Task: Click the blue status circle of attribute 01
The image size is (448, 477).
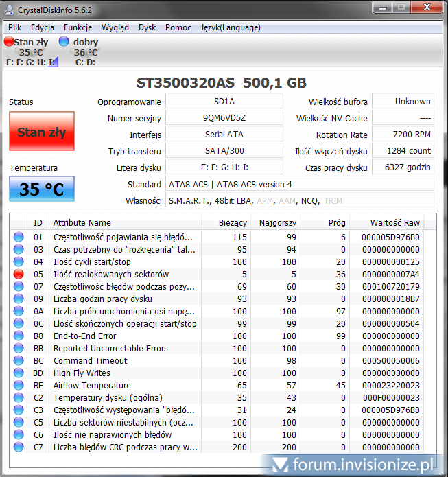Action: point(19,237)
